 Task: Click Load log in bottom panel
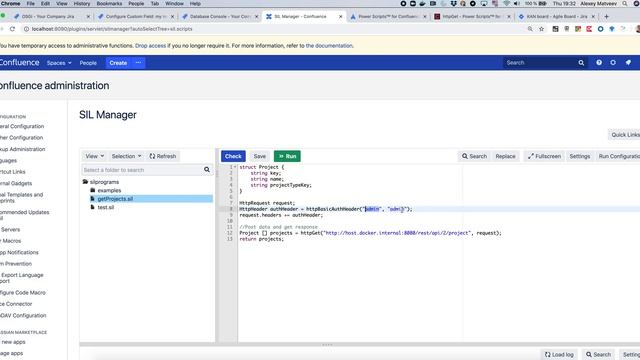(x=559, y=355)
